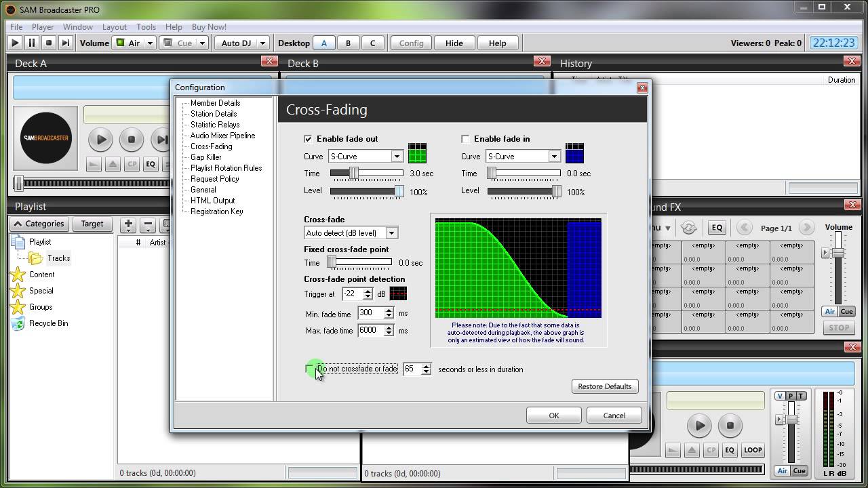Select Statistic Relays in configuration tree
This screenshot has height=488, width=868.
tap(215, 125)
